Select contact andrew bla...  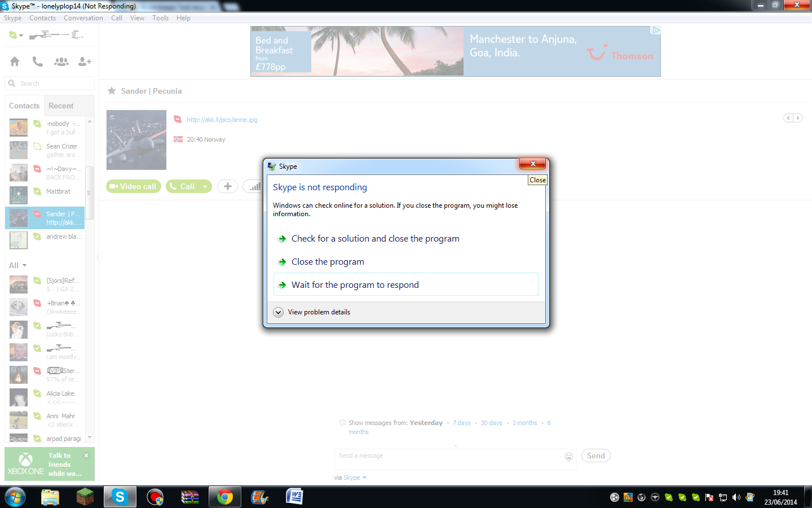pos(45,240)
